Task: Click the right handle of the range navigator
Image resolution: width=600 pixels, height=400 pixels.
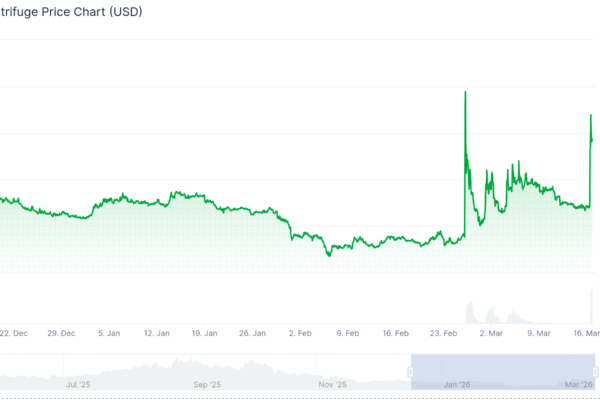Action: coord(597,372)
